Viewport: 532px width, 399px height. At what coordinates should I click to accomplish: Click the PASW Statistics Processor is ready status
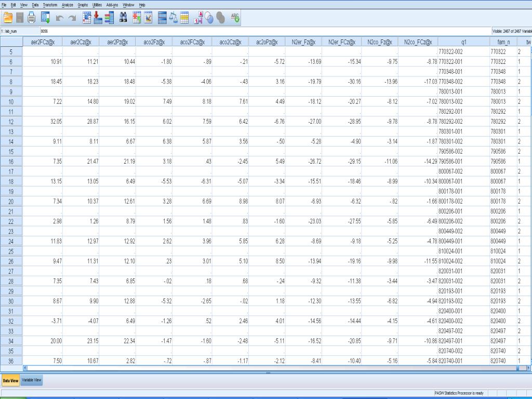tap(459, 393)
